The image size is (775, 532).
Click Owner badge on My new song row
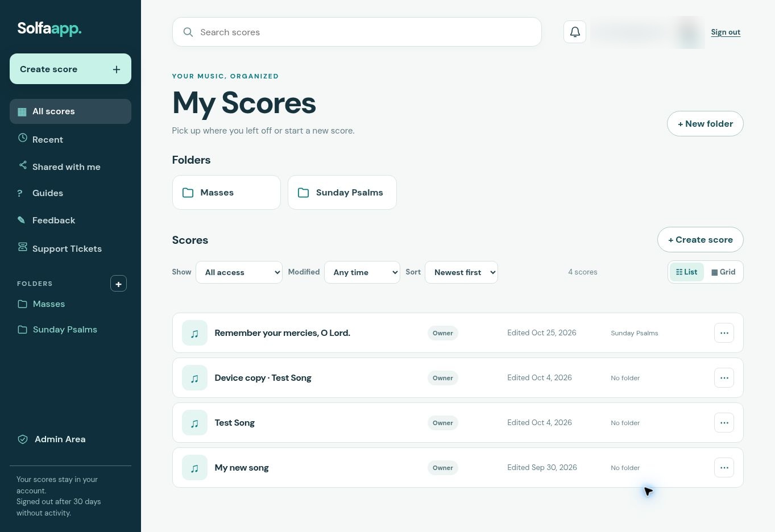[443, 468]
